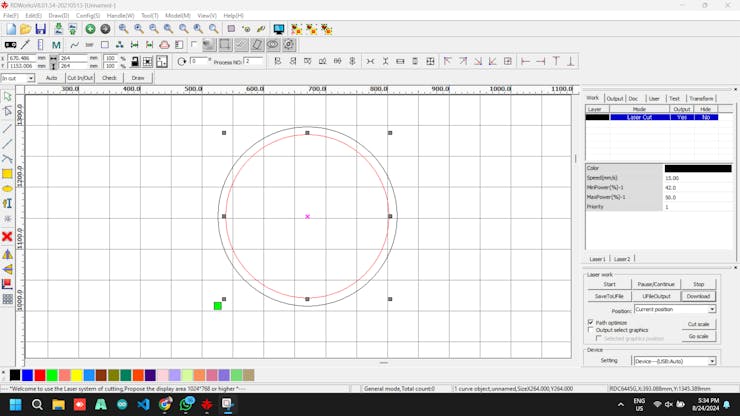This screenshot has height=416, width=740.
Task: Pick the red color swatch in palette
Action: [40, 375]
